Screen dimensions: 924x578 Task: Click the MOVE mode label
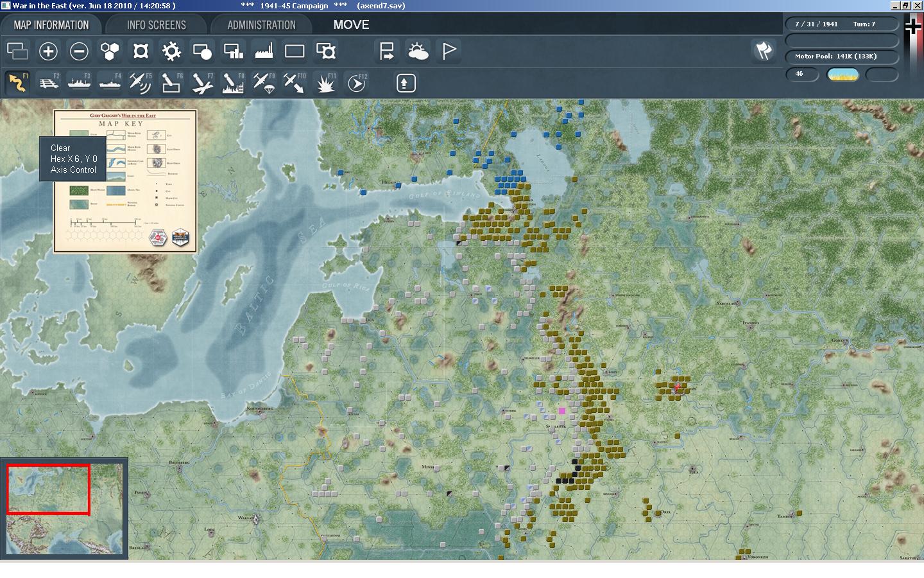click(351, 25)
